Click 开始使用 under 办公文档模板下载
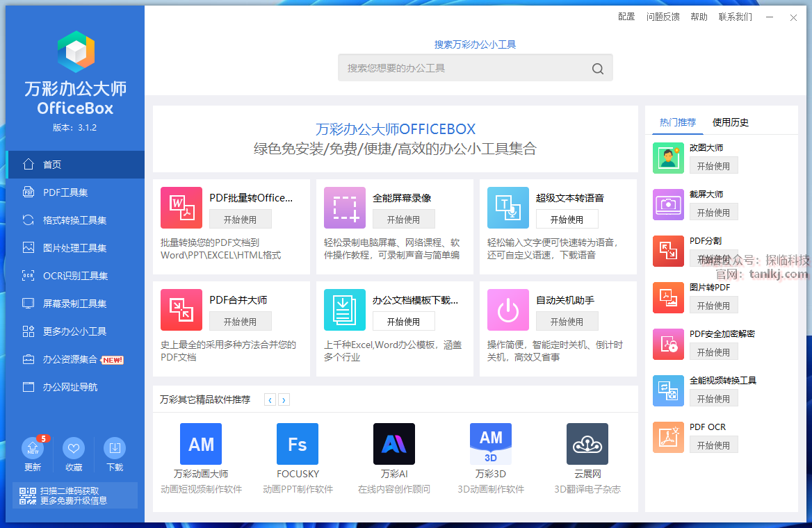This screenshot has width=812, height=528. point(403,321)
